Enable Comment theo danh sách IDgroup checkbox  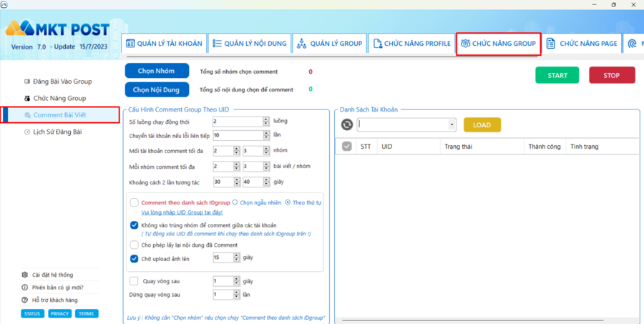[x=135, y=202]
